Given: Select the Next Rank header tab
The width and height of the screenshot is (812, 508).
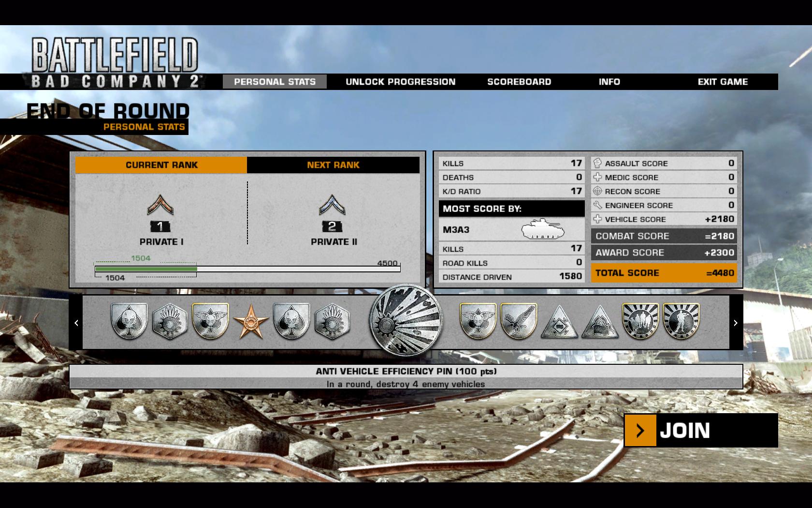Looking at the screenshot, I should point(333,165).
